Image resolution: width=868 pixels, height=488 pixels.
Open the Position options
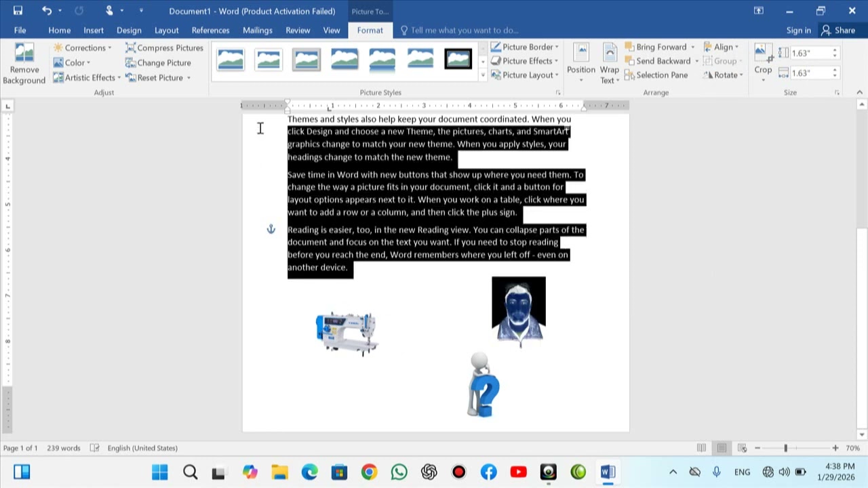pos(581,64)
